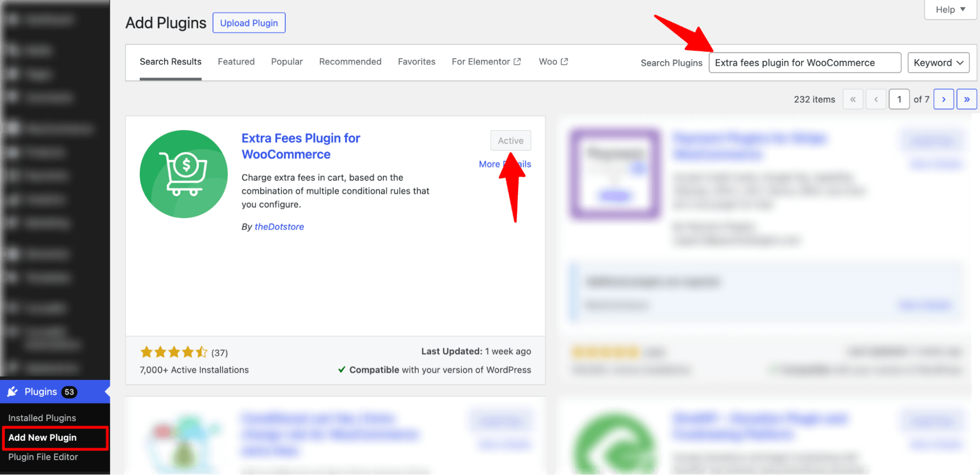Click the star rating of Extra Fees plugin
The image size is (980, 475).
pos(174,352)
